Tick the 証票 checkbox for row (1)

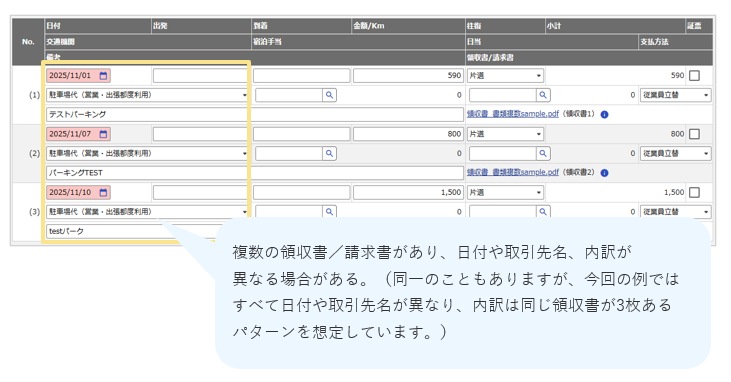694,76
